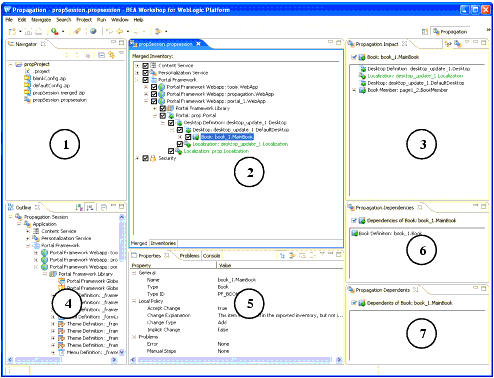This screenshot has height=378, width=494.
Task: Expand the Security node in Merged Inventory
Action: pyautogui.click(x=137, y=158)
